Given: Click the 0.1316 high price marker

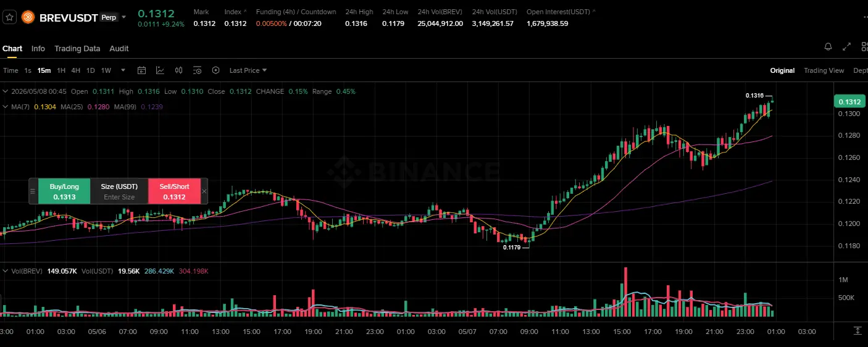Looking at the screenshot, I should pyautogui.click(x=754, y=96).
